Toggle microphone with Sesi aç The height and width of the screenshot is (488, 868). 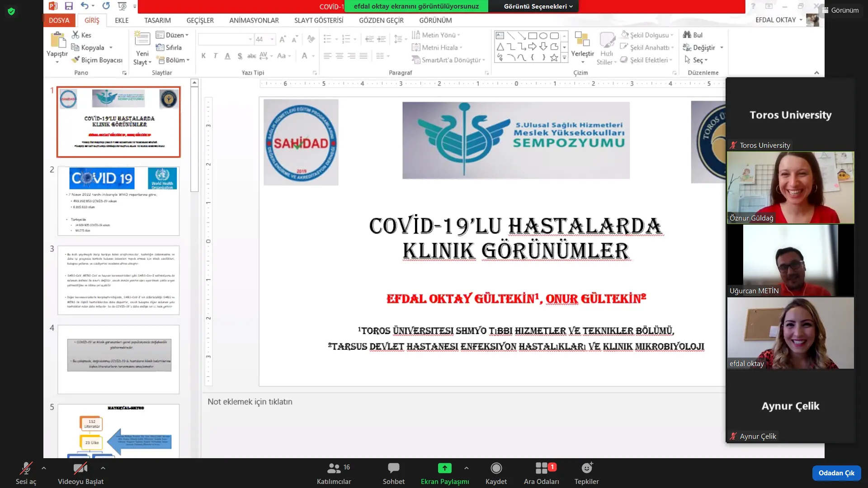(26, 473)
